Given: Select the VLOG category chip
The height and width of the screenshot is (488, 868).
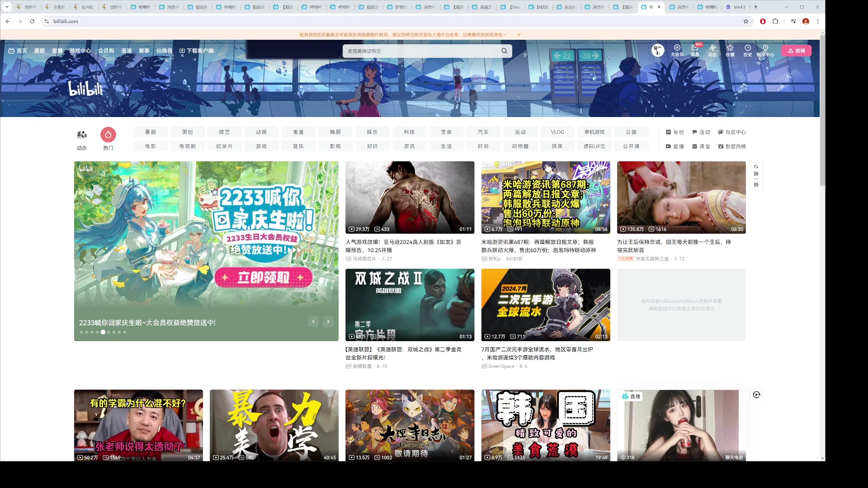Looking at the screenshot, I should point(557,132).
